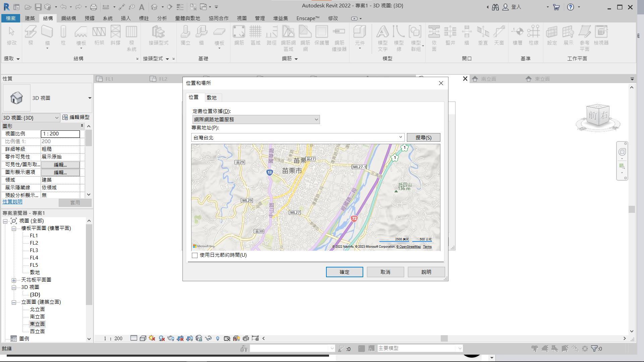Collapse the 樓板平面圖 tree node

pyautogui.click(x=14, y=229)
